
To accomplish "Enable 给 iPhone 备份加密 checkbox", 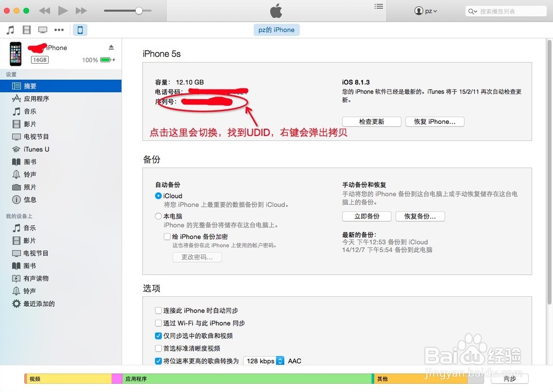I will 167,237.
